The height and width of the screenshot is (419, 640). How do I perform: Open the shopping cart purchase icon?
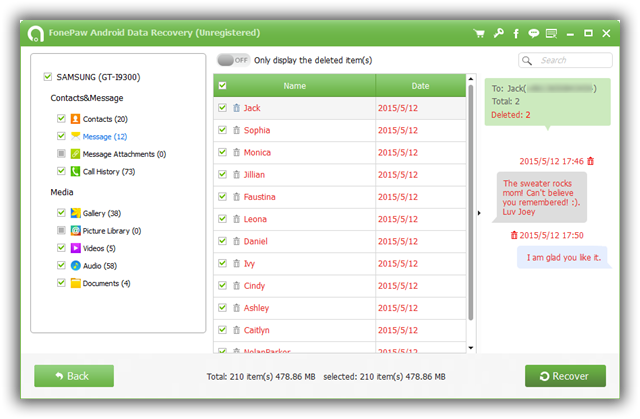pyautogui.click(x=479, y=33)
